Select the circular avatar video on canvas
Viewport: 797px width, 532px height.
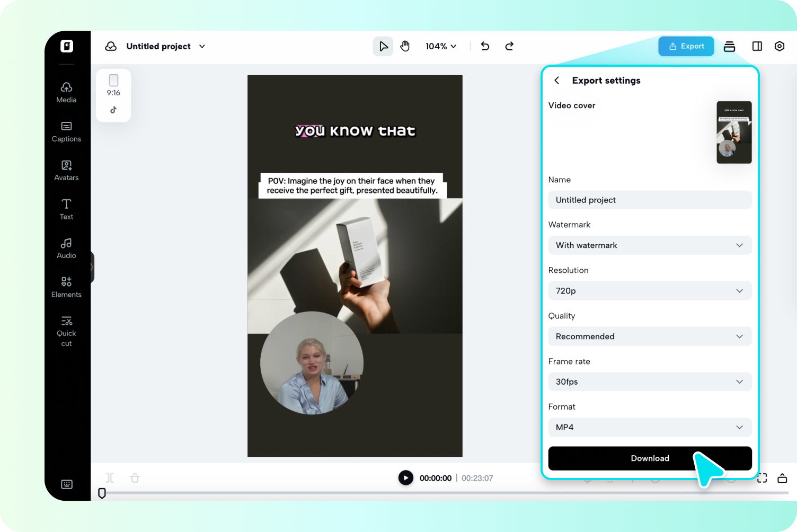pyautogui.click(x=312, y=363)
